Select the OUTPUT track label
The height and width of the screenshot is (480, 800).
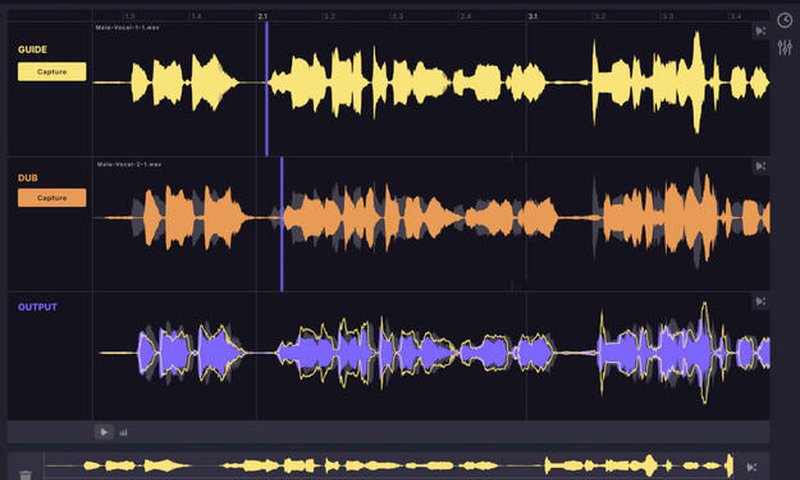37,307
